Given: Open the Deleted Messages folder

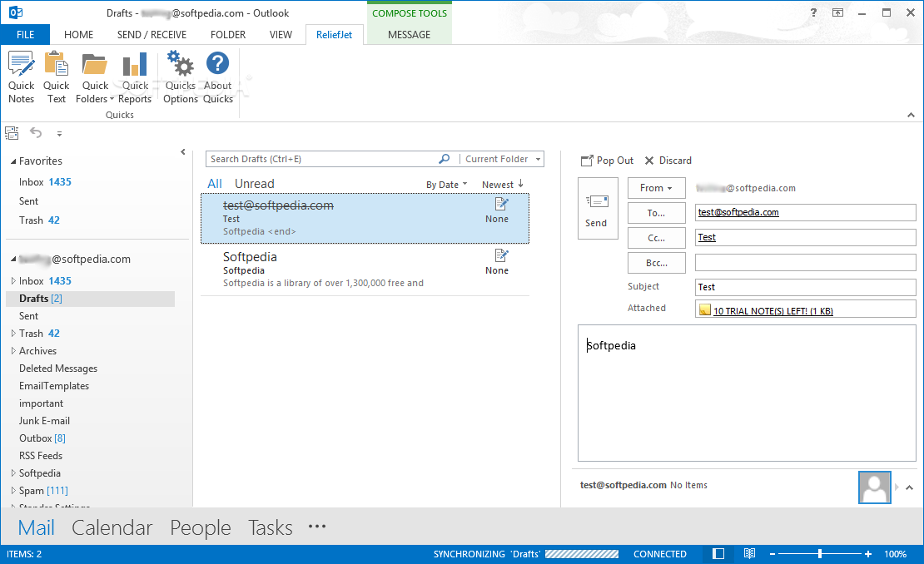Looking at the screenshot, I should [x=57, y=369].
